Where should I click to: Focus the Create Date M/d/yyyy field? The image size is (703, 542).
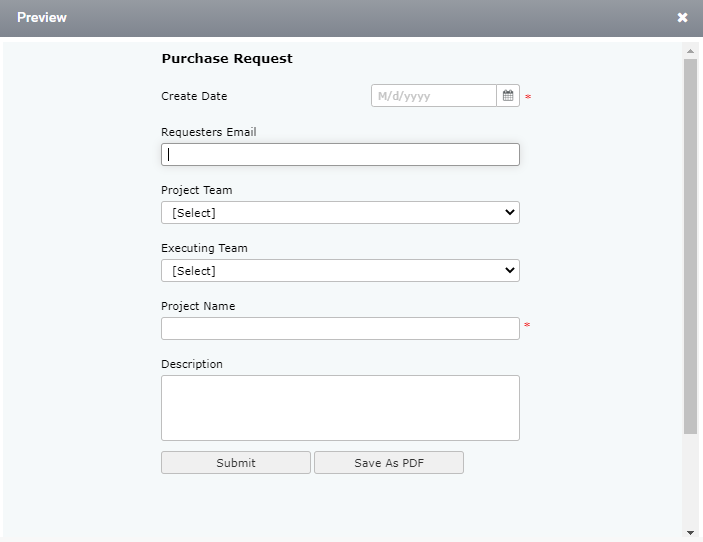(x=434, y=95)
